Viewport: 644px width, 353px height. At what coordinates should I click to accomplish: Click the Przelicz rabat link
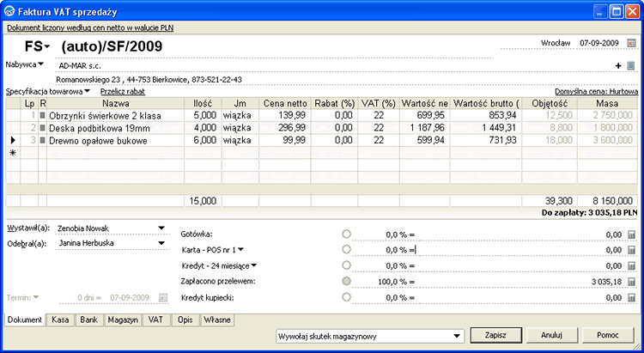coord(123,91)
